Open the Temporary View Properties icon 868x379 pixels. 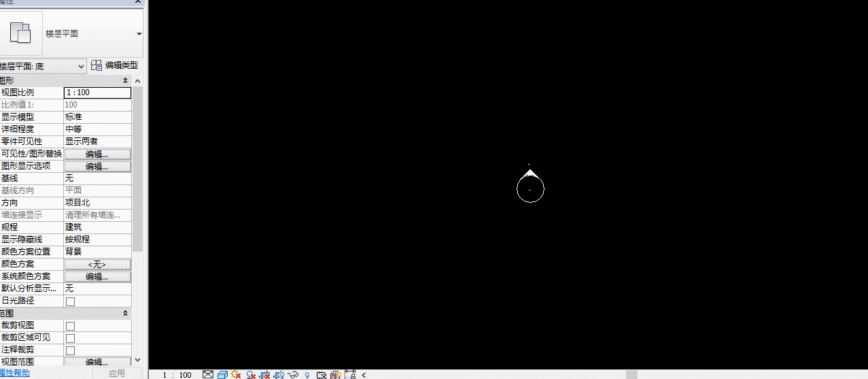(321, 375)
